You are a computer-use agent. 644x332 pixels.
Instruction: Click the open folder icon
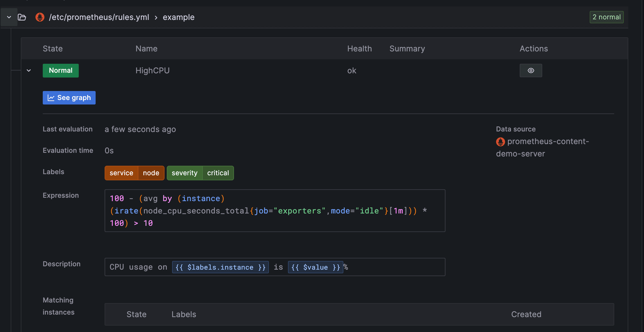coord(22,17)
